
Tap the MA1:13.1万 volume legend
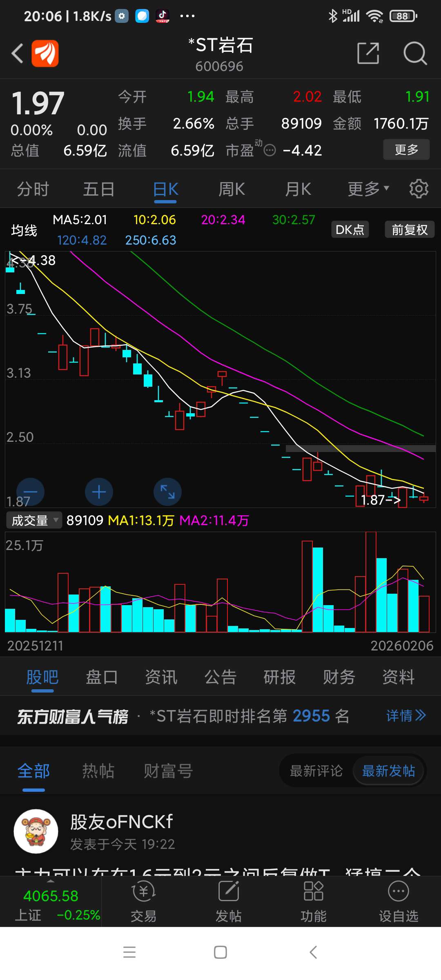point(141,520)
